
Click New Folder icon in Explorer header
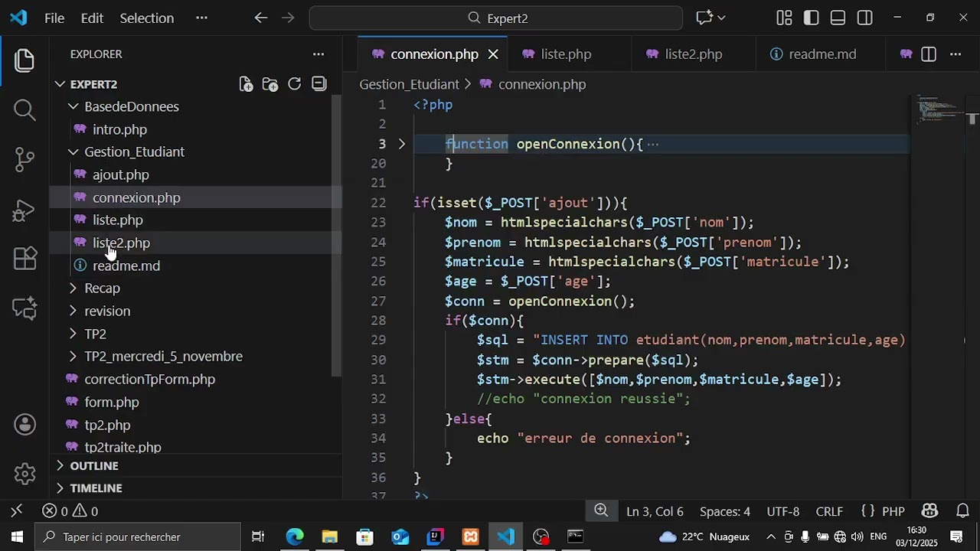tap(270, 84)
